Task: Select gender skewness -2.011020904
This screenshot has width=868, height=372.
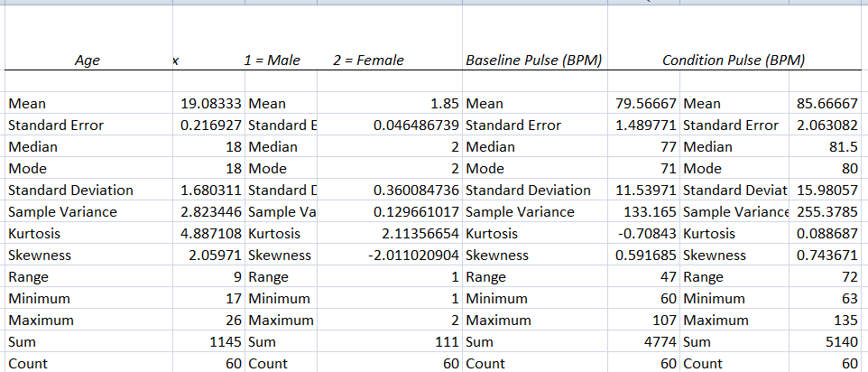Action: coord(413,256)
